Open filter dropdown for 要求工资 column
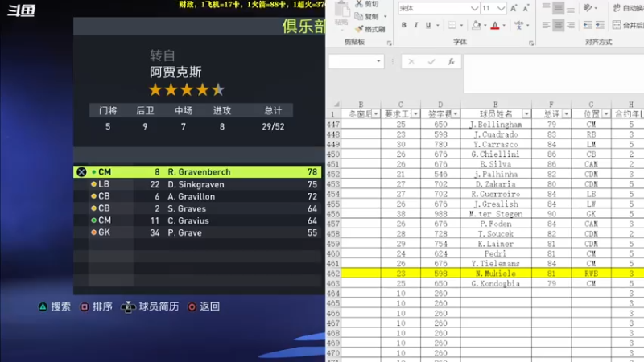Screen dimensions: 644x362 (415, 113)
